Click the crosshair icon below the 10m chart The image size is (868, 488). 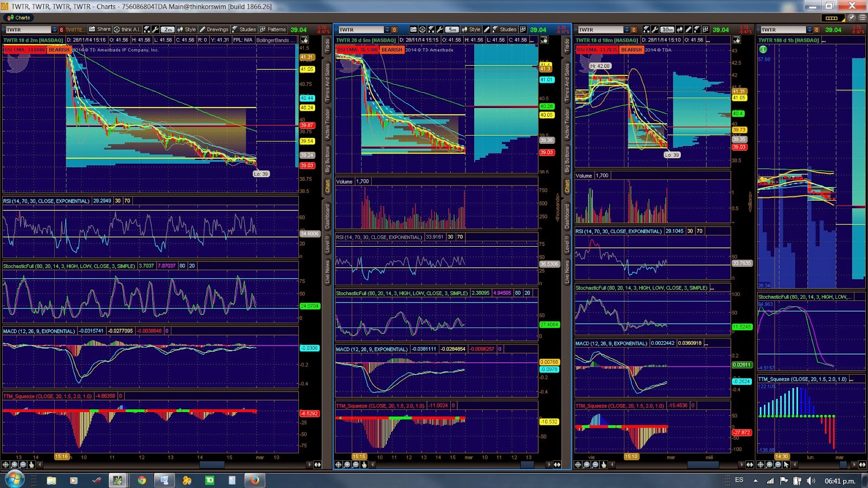578,465
